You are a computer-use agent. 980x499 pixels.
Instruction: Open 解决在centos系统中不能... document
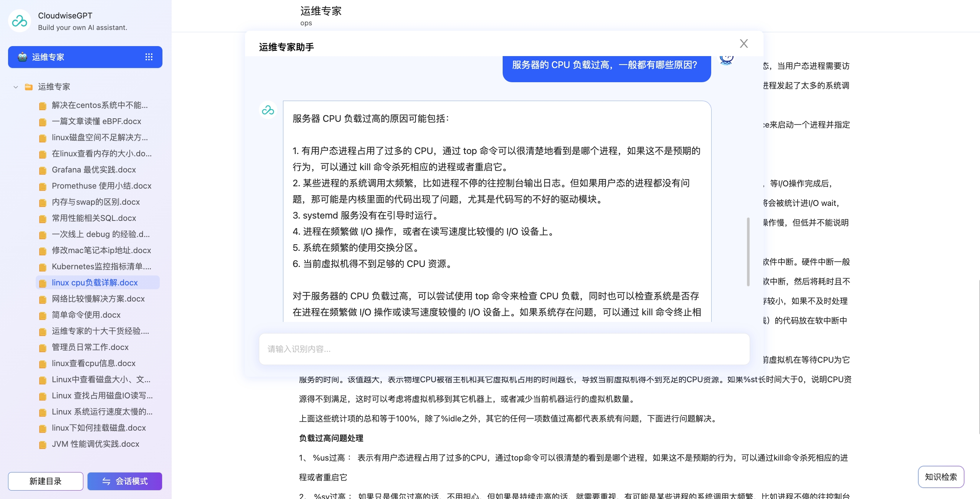point(100,105)
